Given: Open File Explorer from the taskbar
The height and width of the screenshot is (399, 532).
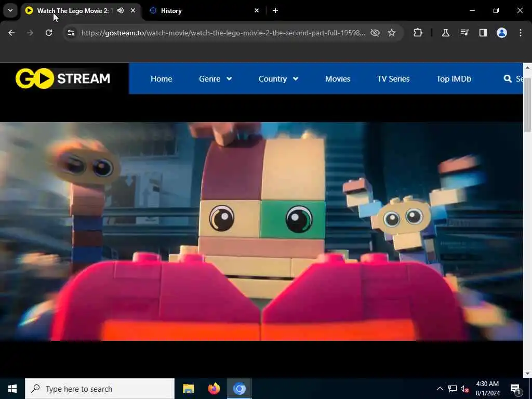Looking at the screenshot, I should pyautogui.click(x=188, y=389).
